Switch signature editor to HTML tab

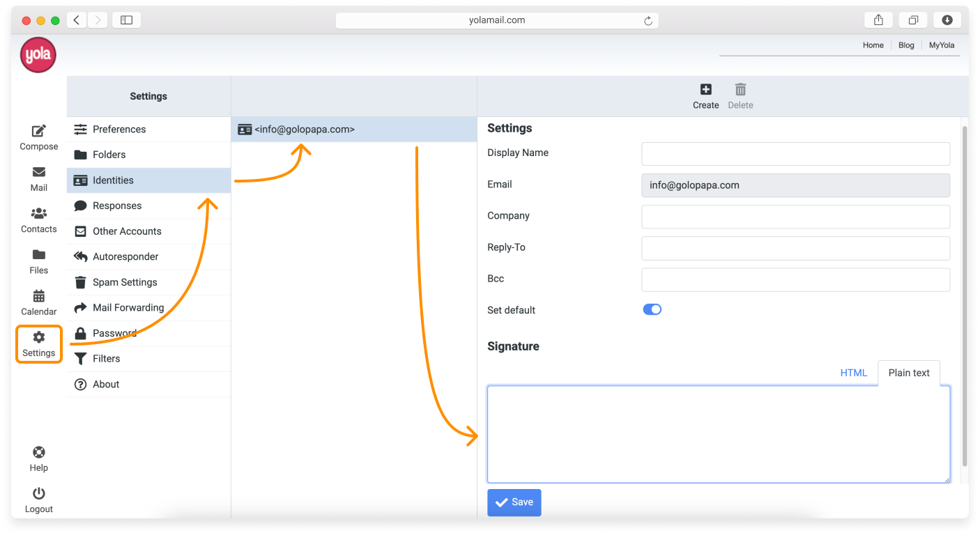(x=853, y=373)
